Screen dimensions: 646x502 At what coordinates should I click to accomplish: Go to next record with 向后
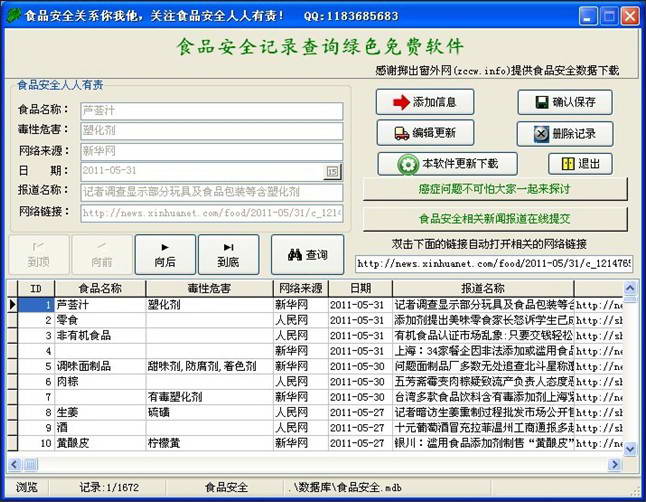point(165,254)
